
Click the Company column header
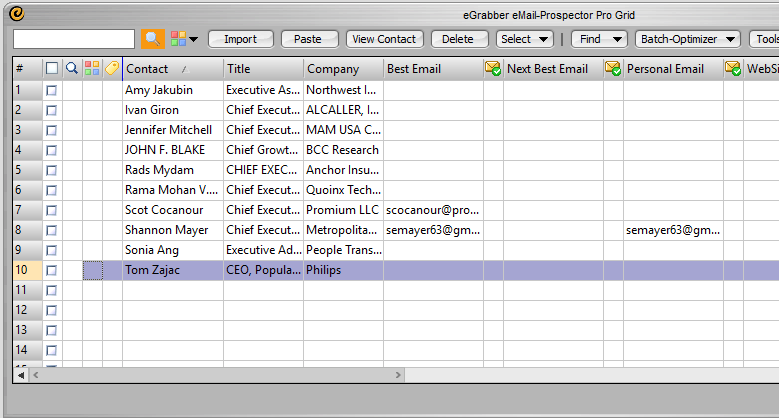343,69
